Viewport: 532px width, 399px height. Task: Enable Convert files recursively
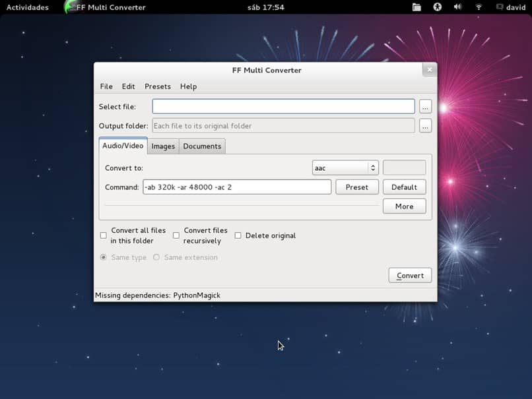[176, 235]
